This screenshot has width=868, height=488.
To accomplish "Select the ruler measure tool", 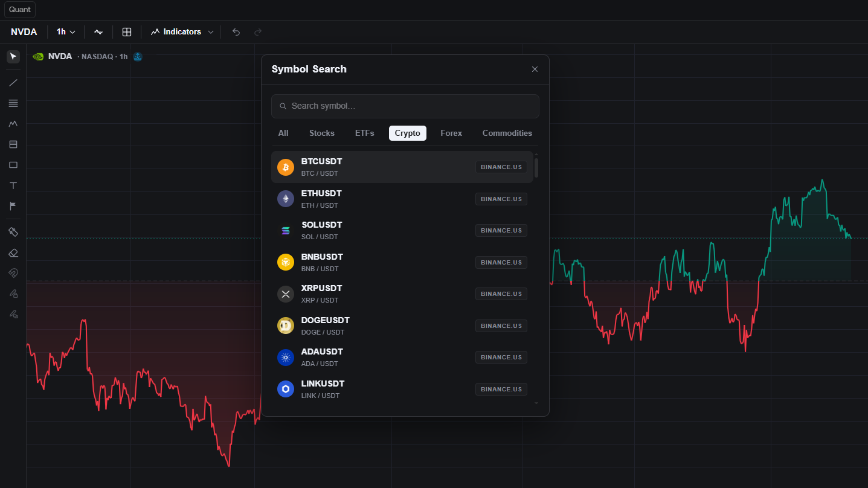I will coord(13,232).
